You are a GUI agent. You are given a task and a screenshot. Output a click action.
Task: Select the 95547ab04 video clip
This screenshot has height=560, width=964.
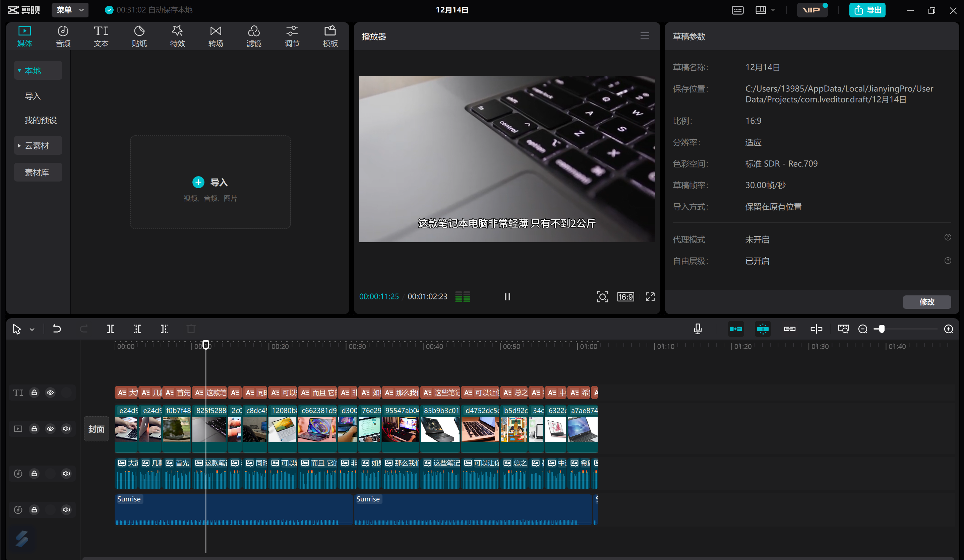pos(401,428)
